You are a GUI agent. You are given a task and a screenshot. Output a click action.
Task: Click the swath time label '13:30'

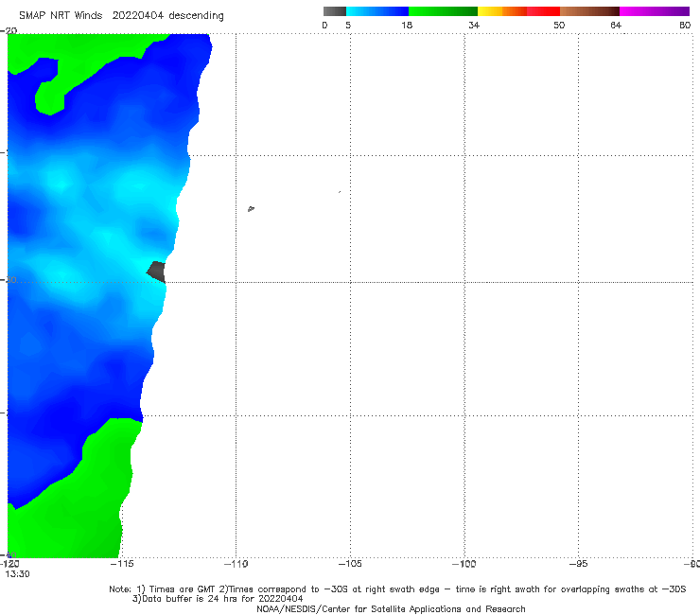[17, 574]
